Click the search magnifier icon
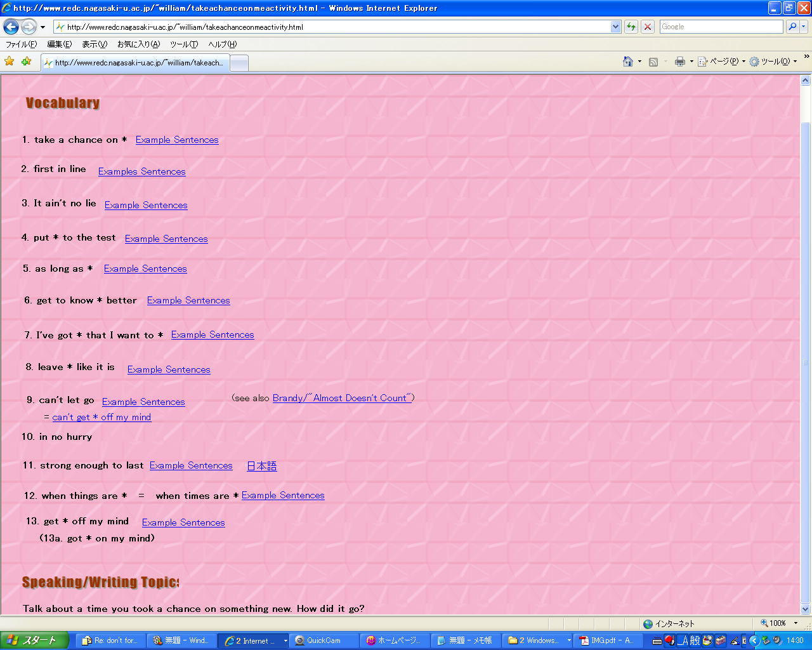Image resolution: width=812 pixels, height=650 pixels. [x=792, y=27]
